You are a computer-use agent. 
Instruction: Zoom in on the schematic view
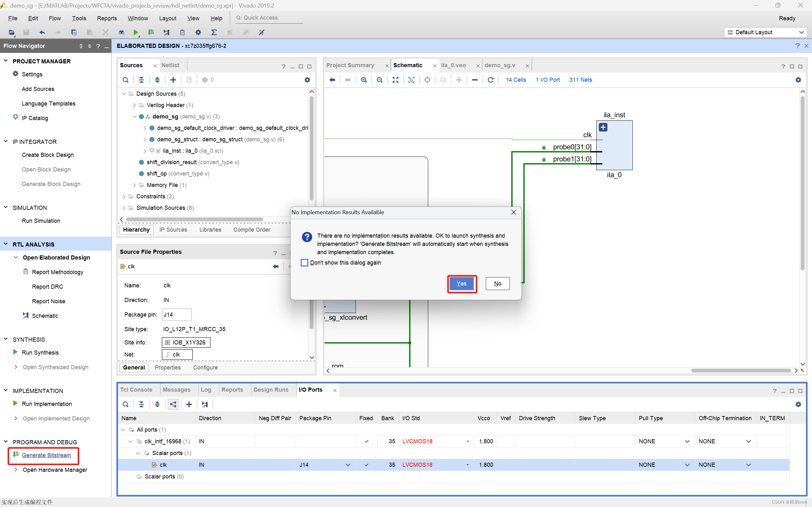[x=364, y=80]
